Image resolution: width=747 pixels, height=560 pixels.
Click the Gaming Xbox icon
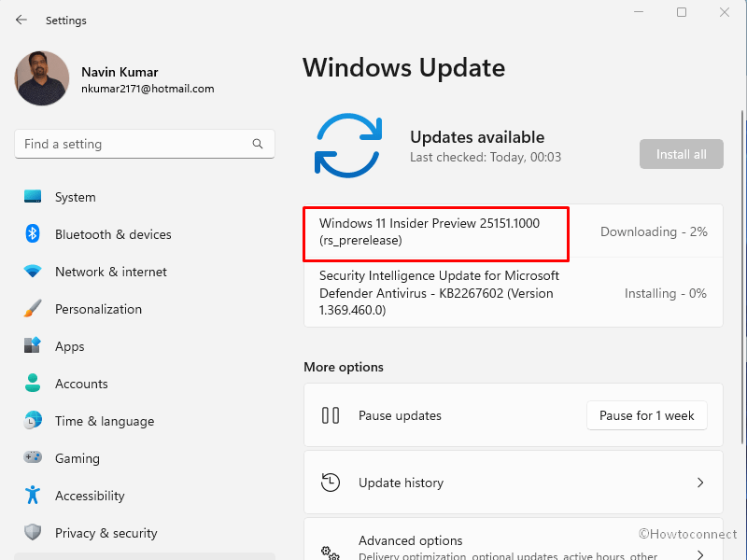(31, 458)
